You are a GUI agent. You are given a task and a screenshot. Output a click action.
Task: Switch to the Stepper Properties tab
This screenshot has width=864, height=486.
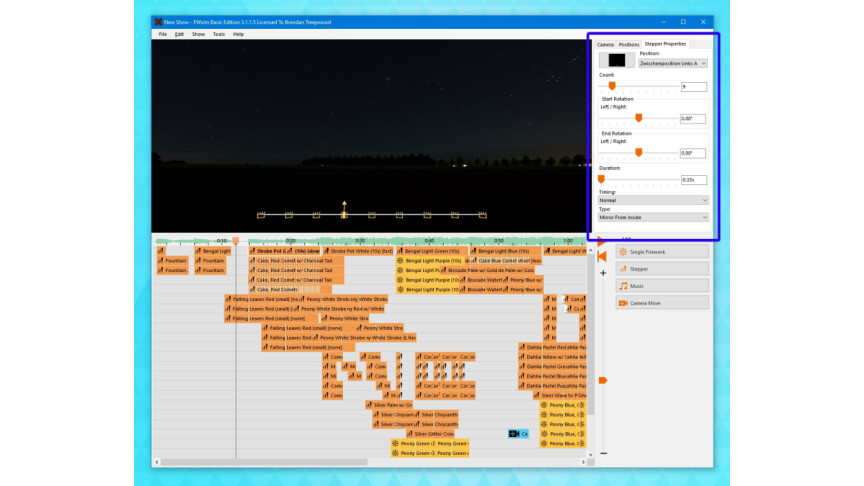[x=665, y=44]
